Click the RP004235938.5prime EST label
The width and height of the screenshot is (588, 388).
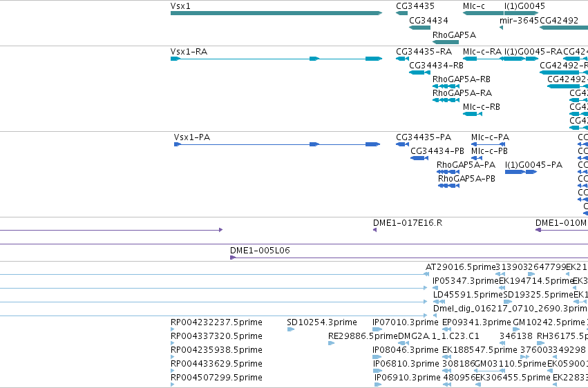[216, 350]
